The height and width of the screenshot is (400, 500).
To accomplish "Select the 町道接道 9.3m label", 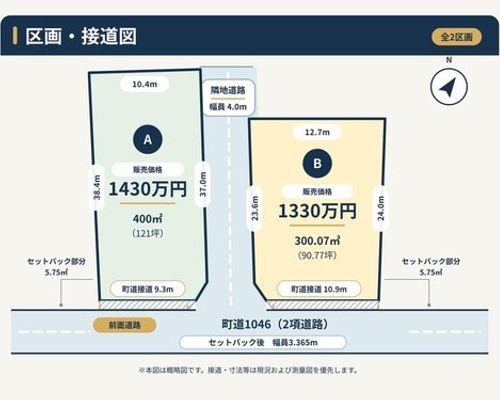I will click(148, 289).
